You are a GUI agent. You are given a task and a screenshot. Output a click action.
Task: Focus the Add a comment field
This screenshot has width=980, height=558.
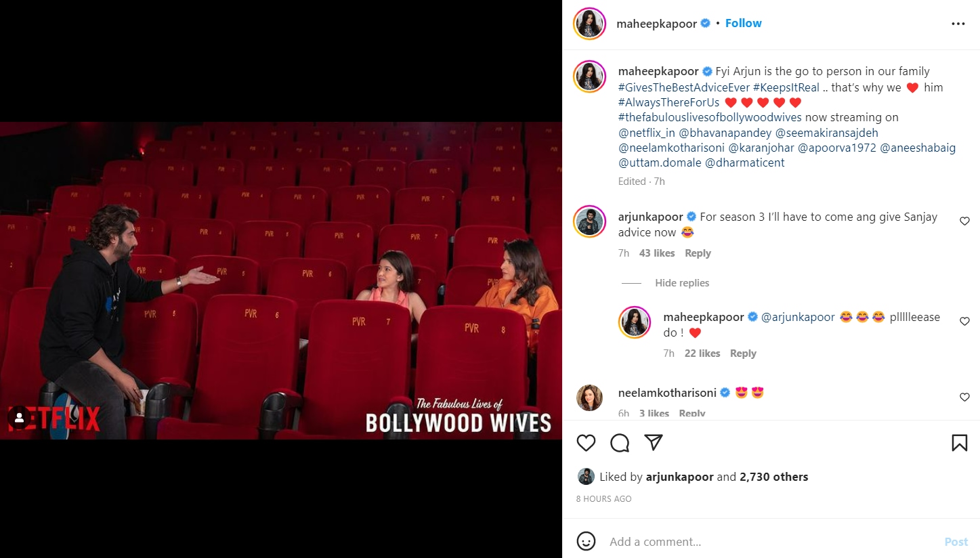pos(772,542)
